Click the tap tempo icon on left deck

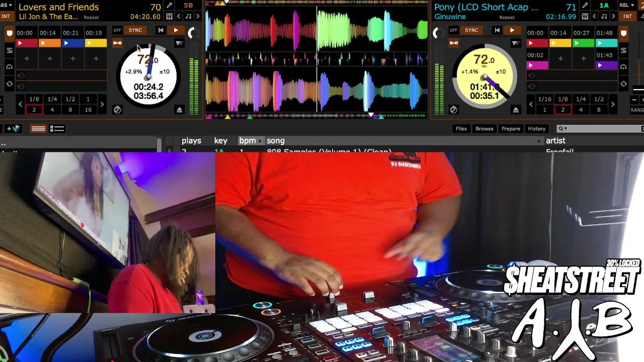pyautogui.click(x=117, y=110)
